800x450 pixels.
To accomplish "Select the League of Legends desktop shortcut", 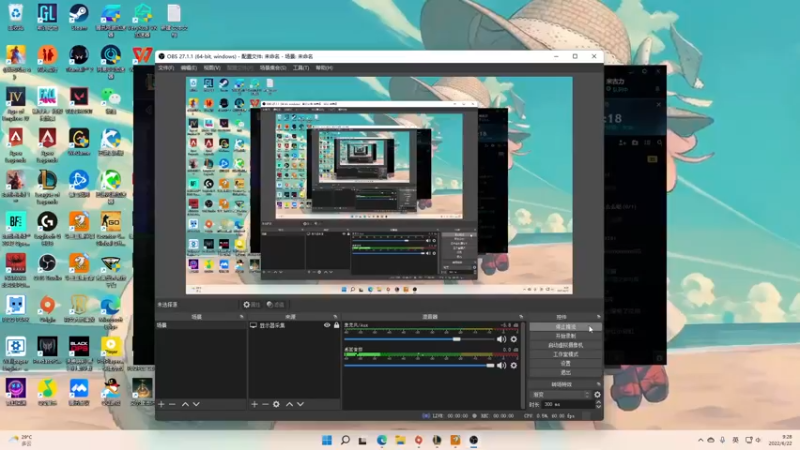I will 47,187.
